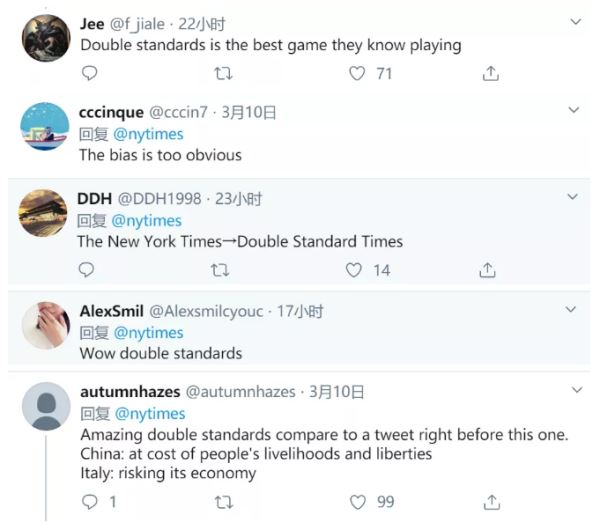Open options chevron on cccinque's tweet
This screenshot has width=600, height=523.
574,110
